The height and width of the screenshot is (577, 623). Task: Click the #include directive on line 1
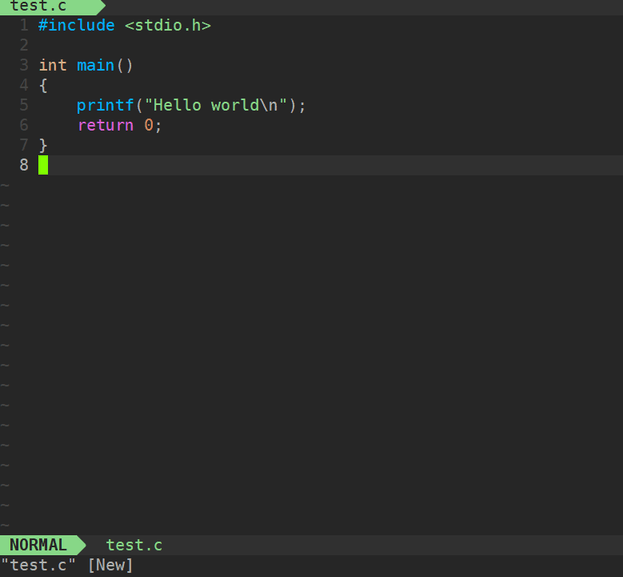pos(76,25)
